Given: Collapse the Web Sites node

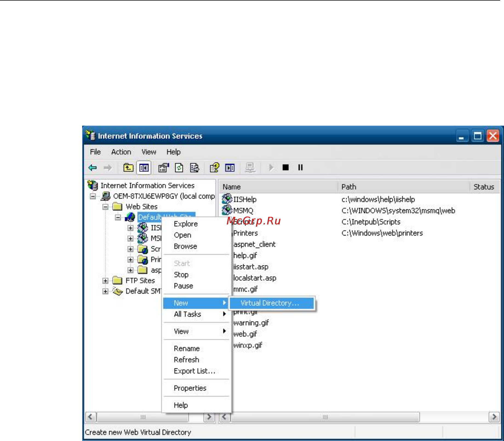Looking at the screenshot, I should tap(105, 207).
